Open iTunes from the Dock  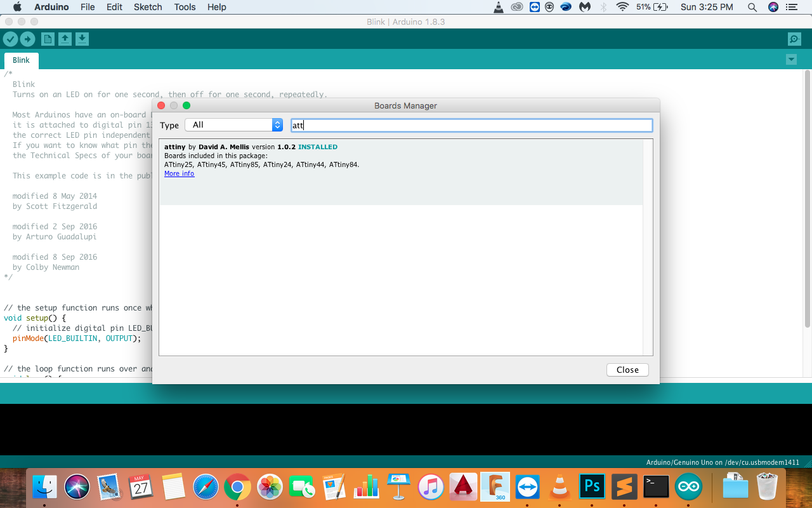pos(431,488)
